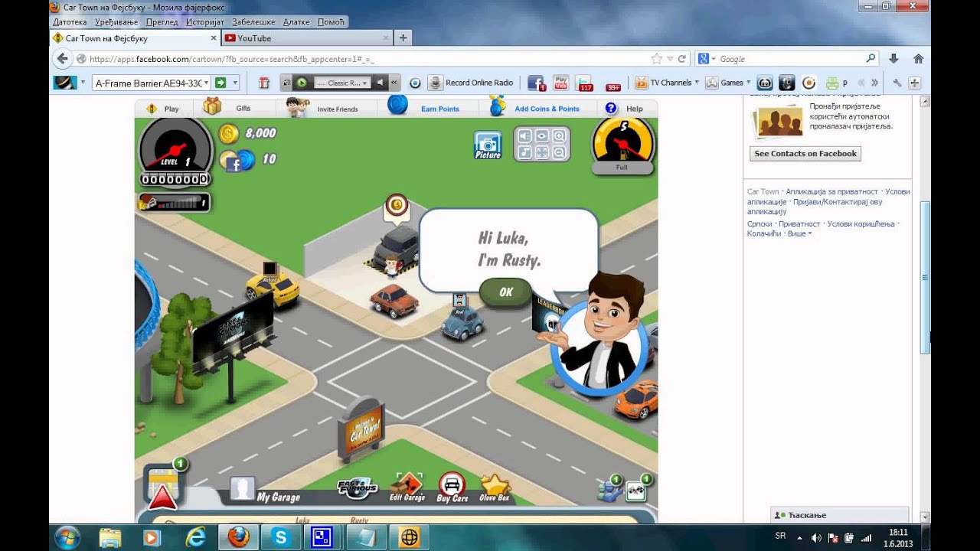This screenshot has height=551, width=980.
Task: Bookmark this page with the star icon
Action: point(656,59)
